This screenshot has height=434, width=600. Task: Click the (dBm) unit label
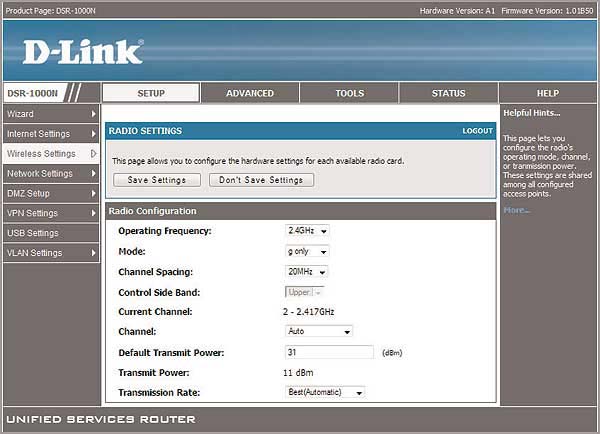(392, 353)
